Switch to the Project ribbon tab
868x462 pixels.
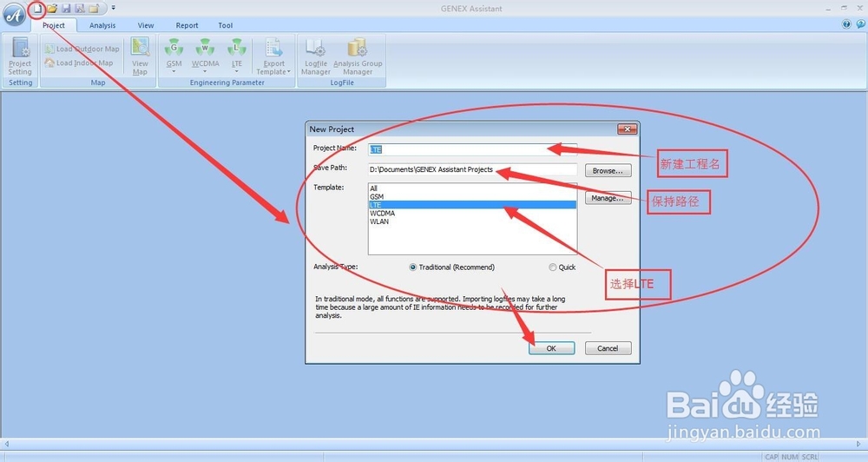pyautogui.click(x=54, y=25)
